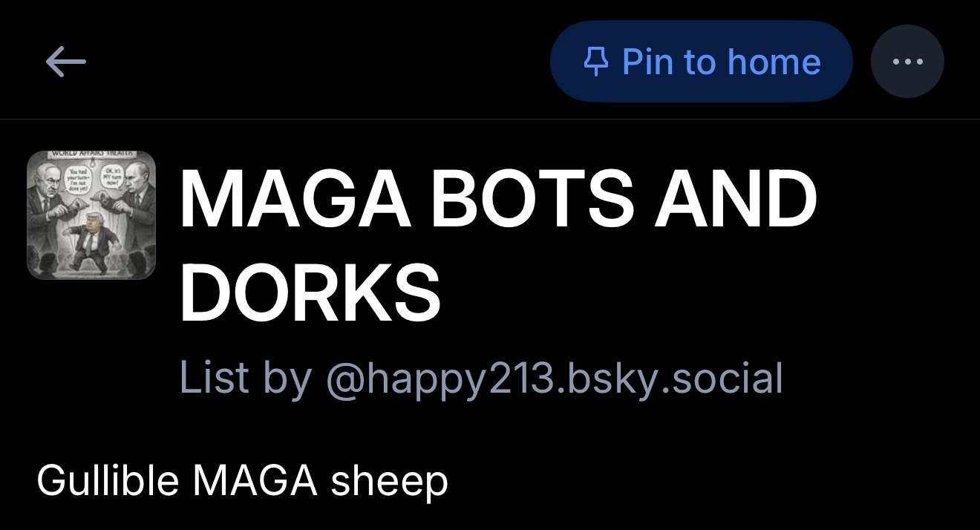Select the word DORKS in list title

[x=310, y=292]
